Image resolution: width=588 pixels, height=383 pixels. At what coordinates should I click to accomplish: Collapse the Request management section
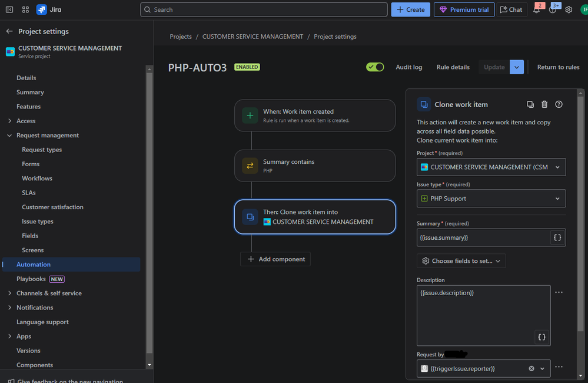[10, 136]
